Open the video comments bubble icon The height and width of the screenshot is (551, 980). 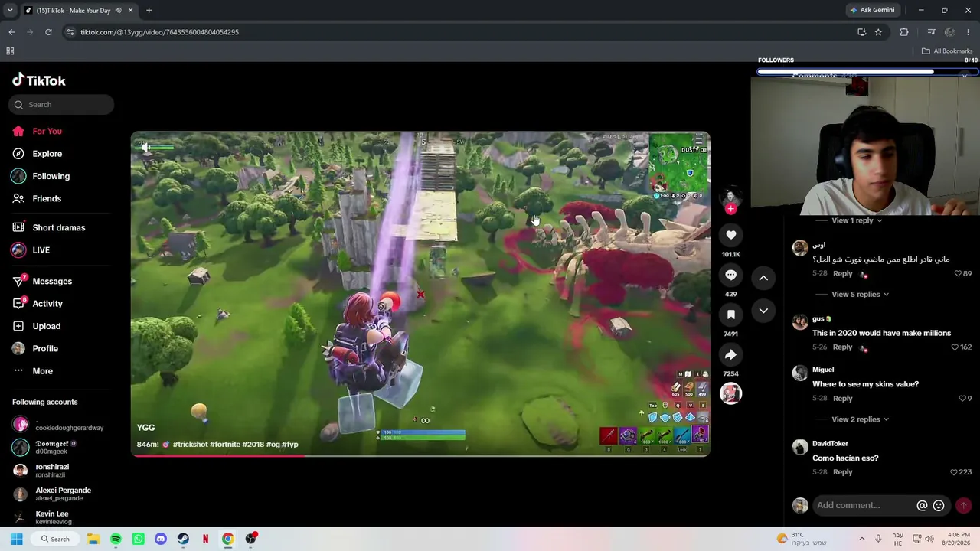pyautogui.click(x=730, y=275)
